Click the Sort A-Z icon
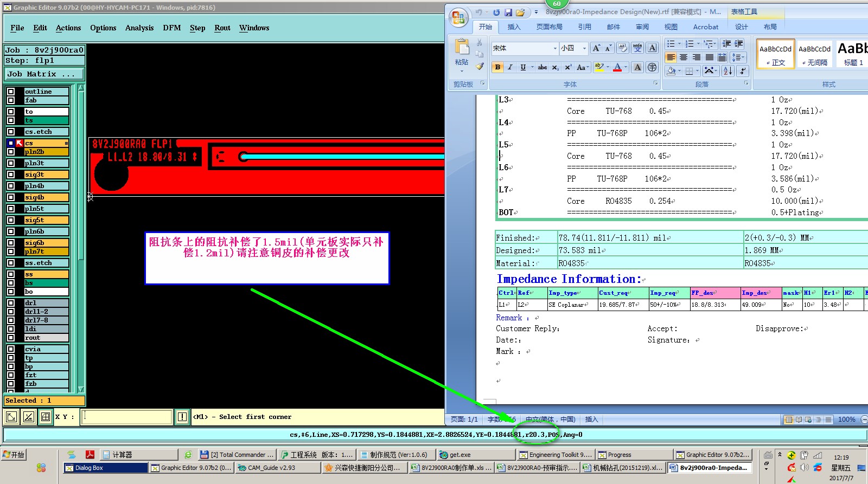 (728, 70)
